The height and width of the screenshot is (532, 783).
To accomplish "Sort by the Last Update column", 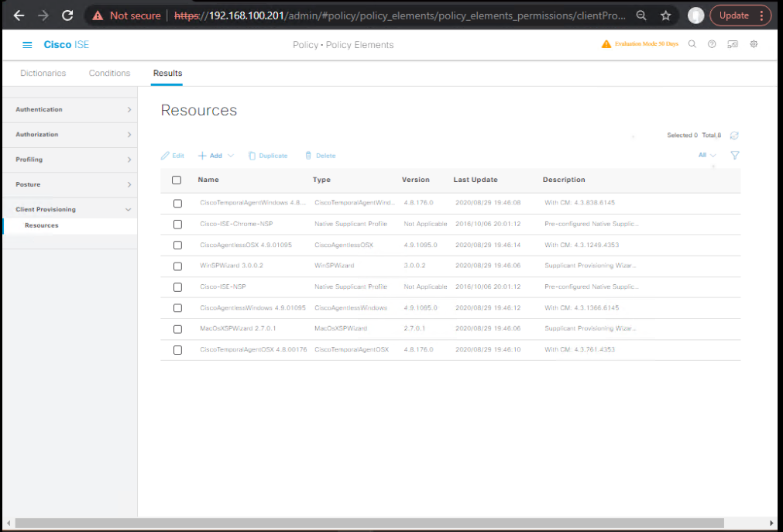I will tap(476, 180).
